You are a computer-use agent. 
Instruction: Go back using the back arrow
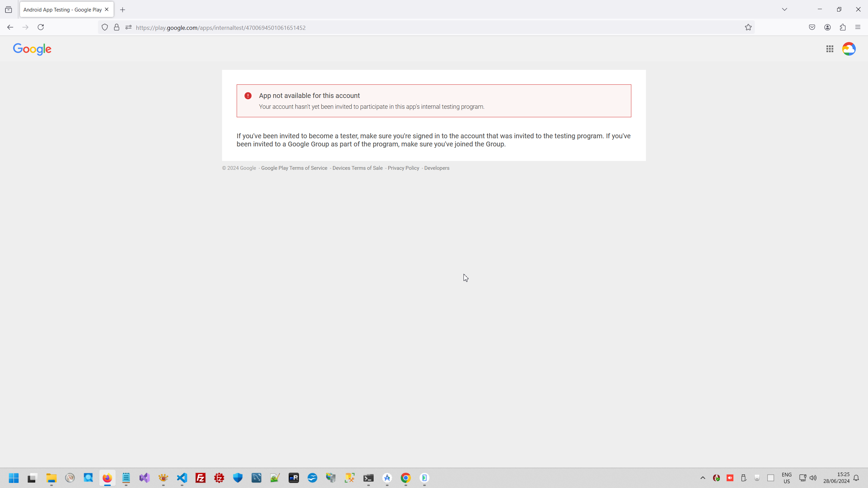[x=10, y=27]
